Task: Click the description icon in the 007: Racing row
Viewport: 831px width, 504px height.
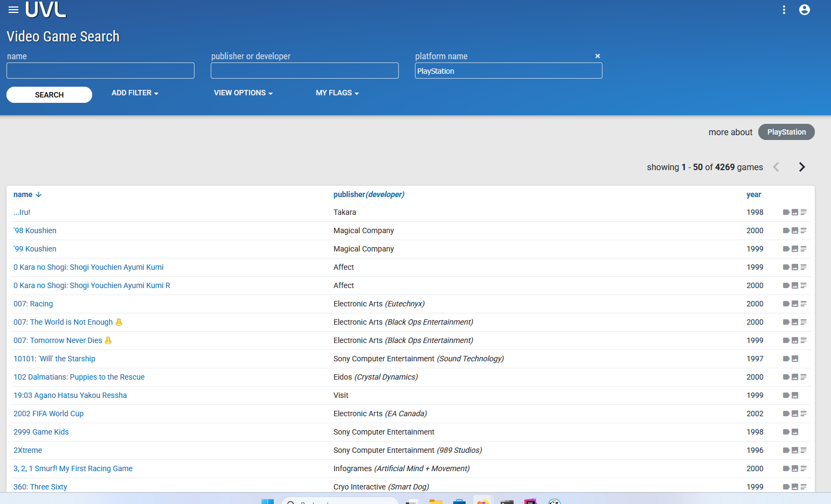Action: coord(804,304)
